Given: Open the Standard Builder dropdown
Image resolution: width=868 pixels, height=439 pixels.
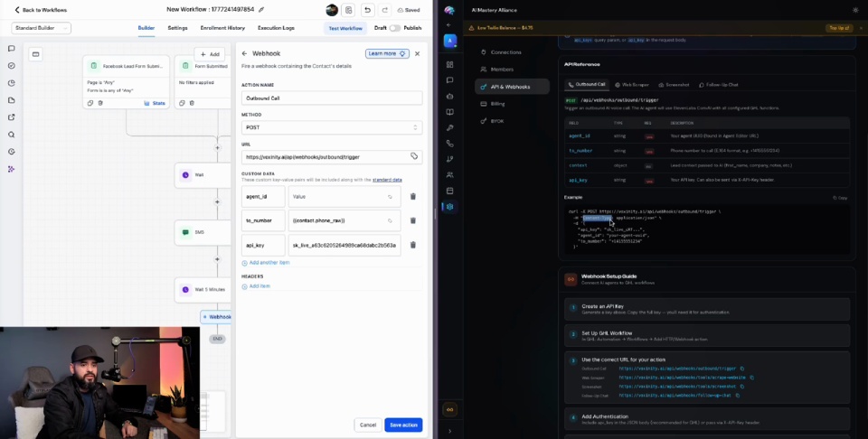Looking at the screenshot, I should 42,28.
